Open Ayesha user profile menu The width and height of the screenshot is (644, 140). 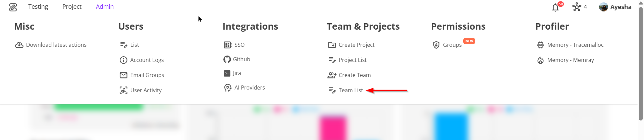point(615,7)
